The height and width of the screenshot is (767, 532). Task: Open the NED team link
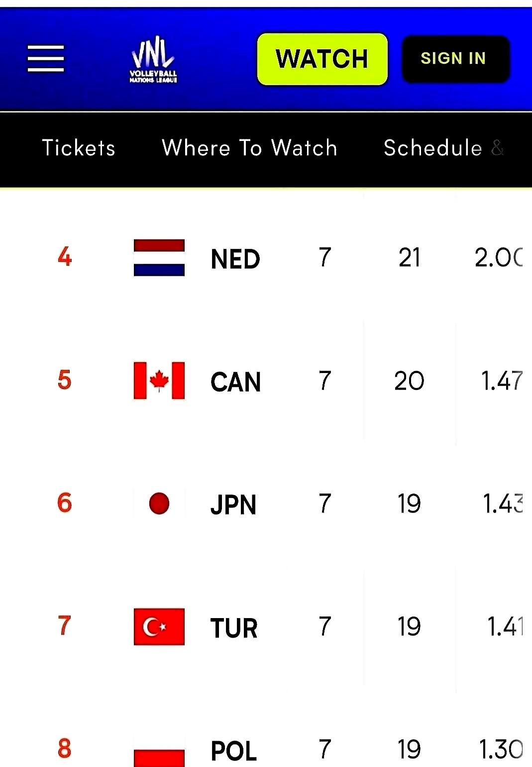(235, 259)
